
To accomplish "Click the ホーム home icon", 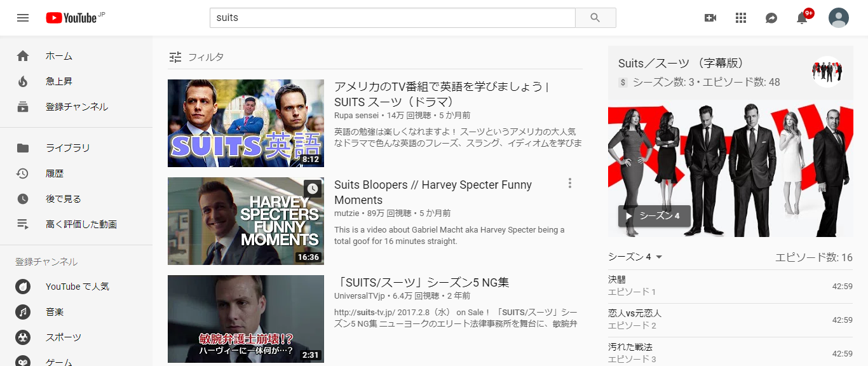I will pyautogui.click(x=23, y=56).
